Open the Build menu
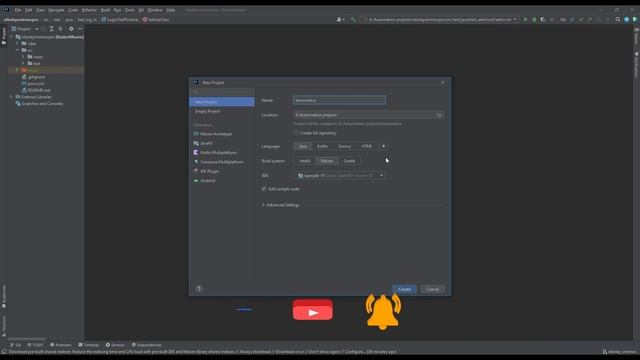The width and height of the screenshot is (640, 360). point(105,10)
